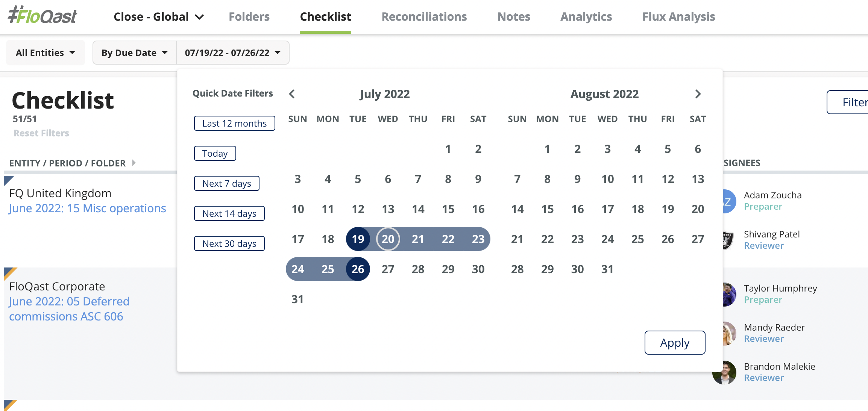Go to next month in calendar
Screen dimensions: 868x411
coord(698,94)
